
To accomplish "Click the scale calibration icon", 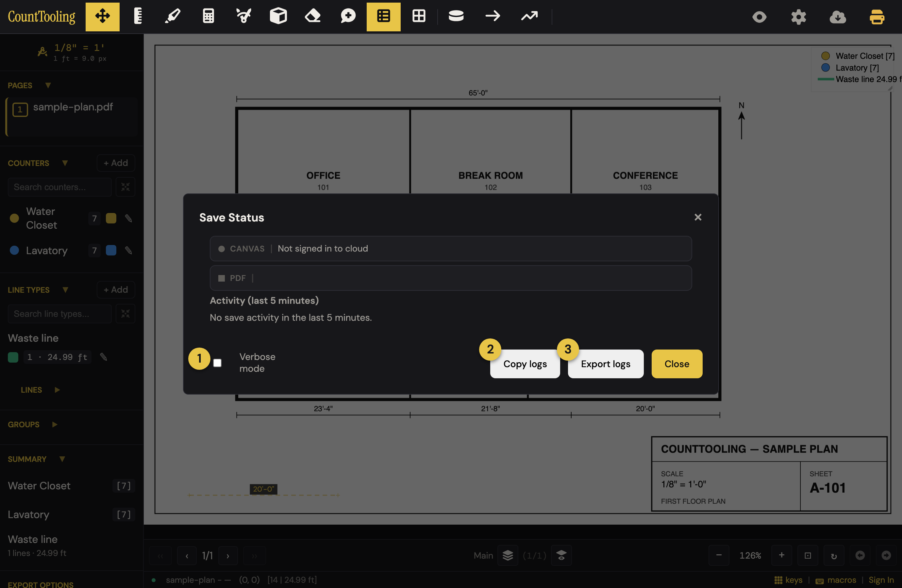I will pos(42,51).
